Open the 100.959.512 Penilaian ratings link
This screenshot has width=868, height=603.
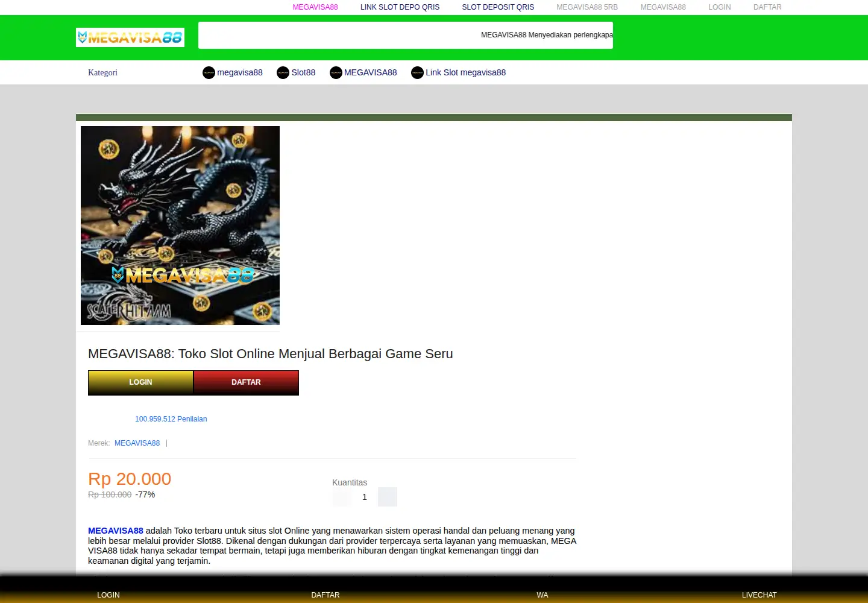point(171,419)
